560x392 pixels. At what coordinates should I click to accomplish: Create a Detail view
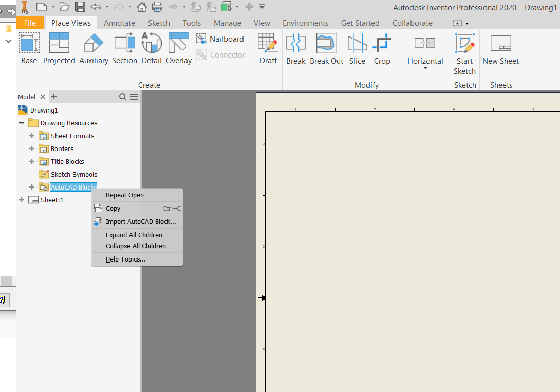152,49
